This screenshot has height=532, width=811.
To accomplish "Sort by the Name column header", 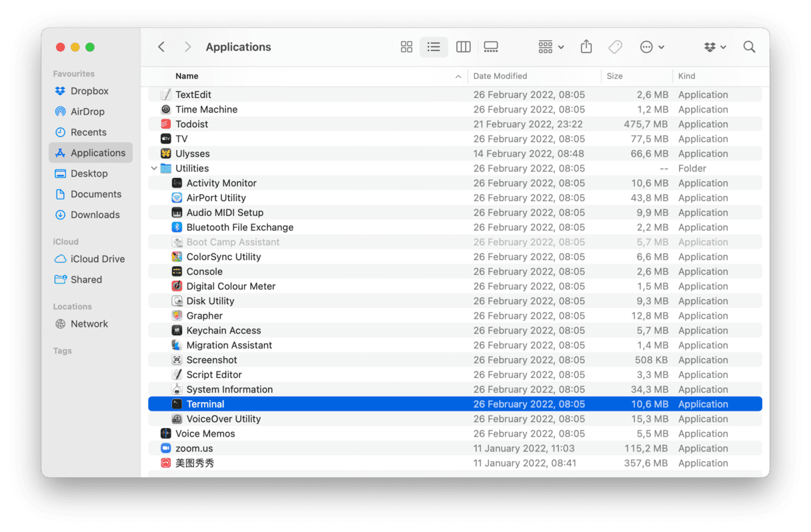I will point(187,76).
